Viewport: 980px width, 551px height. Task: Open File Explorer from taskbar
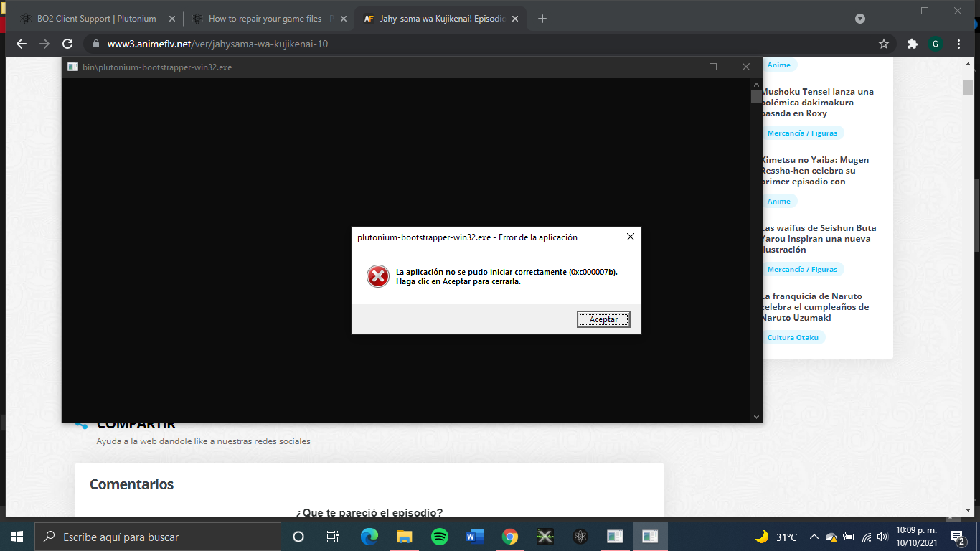pos(405,537)
